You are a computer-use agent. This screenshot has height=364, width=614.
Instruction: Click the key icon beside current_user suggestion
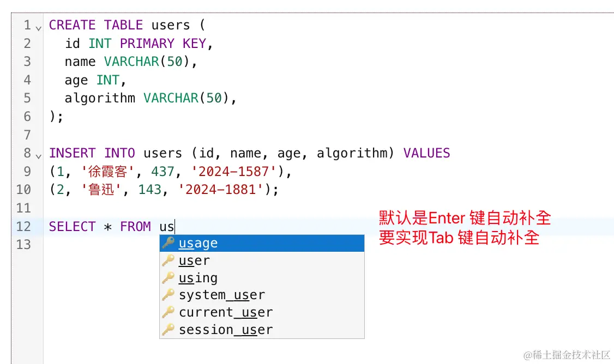click(167, 312)
